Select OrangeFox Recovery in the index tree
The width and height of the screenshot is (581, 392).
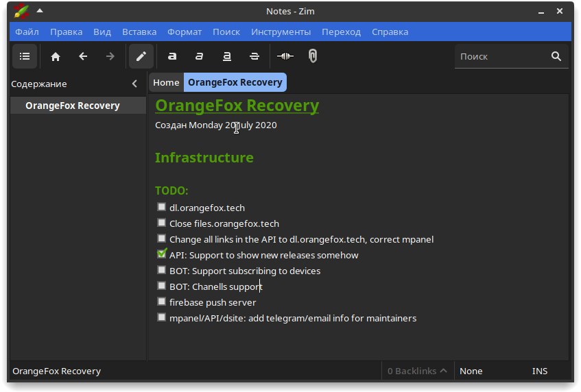pos(78,106)
